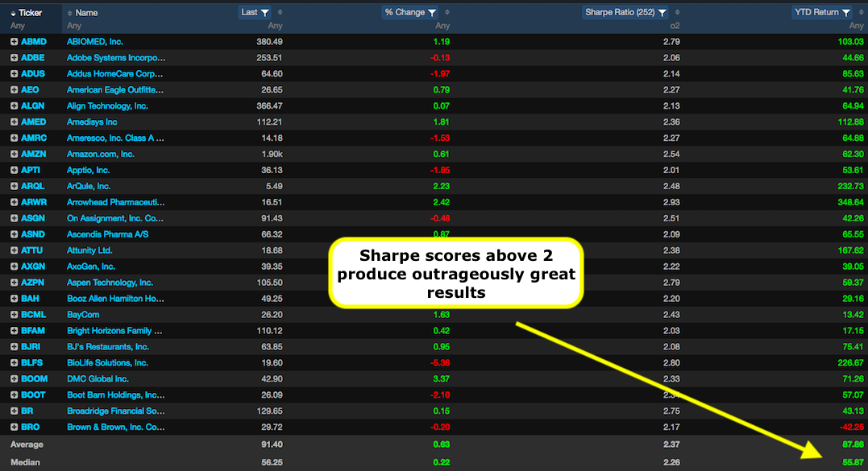868x471 pixels.
Task: Click the plus icon beside ASGN
Action: (x=14, y=218)
